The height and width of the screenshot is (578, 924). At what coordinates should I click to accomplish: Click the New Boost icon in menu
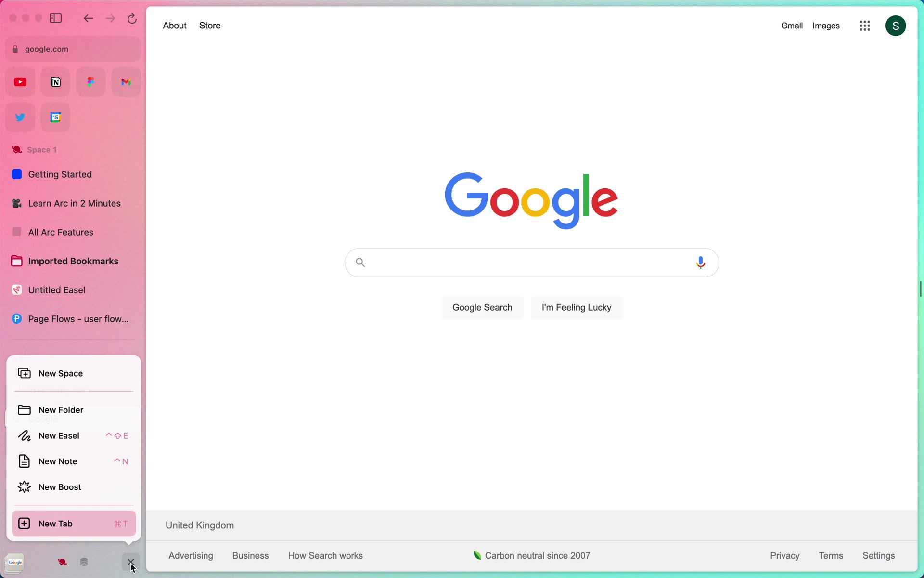25,486
